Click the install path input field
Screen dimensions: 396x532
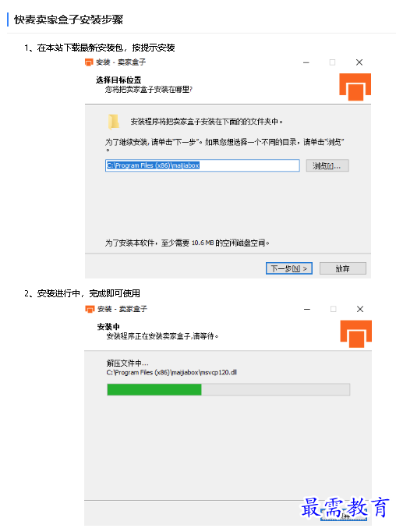pyautogui.click(x=203, y=165)
